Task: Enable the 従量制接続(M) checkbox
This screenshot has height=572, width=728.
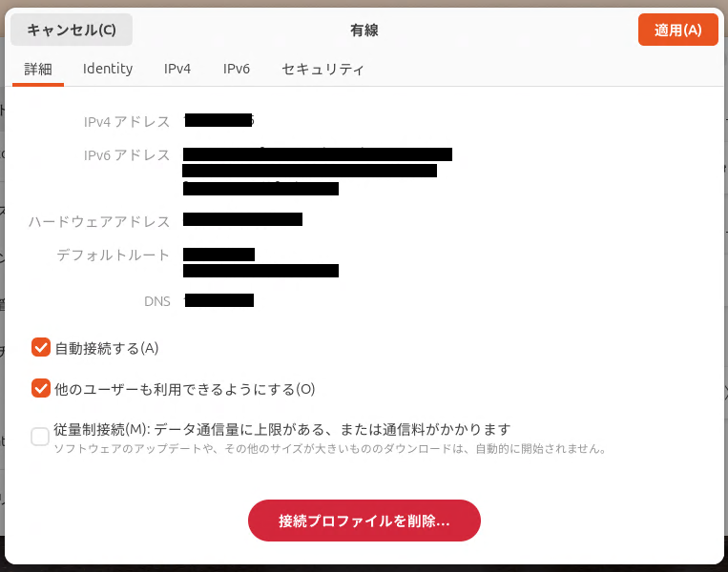Action: click(x=40, y=437)
